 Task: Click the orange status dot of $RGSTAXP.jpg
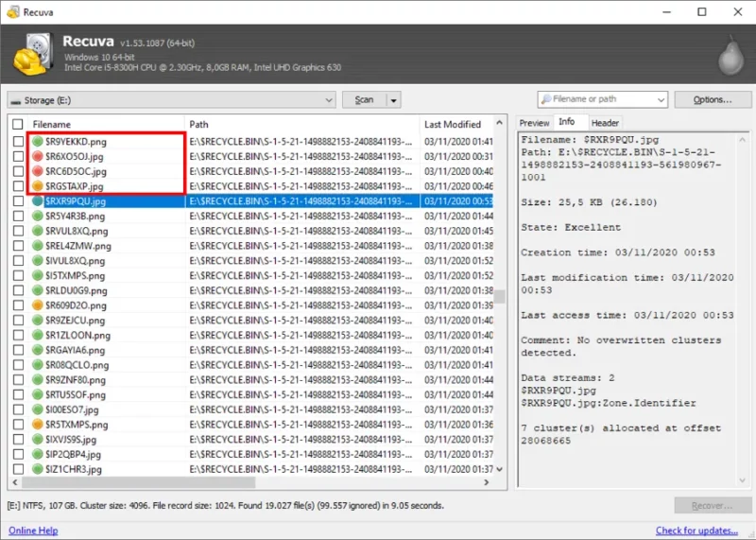pyautogui.click(x=38, y=186)
